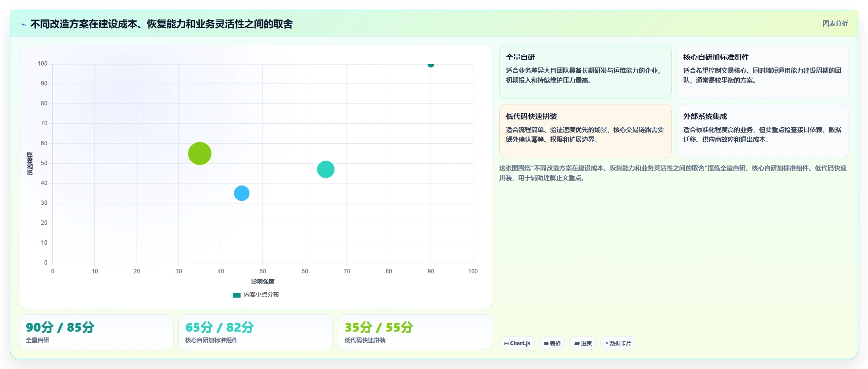The width and height of the screenshot is (868, 369).
Task: Open the 外部系统集成 description card
Action: click(x=763, y=131)
